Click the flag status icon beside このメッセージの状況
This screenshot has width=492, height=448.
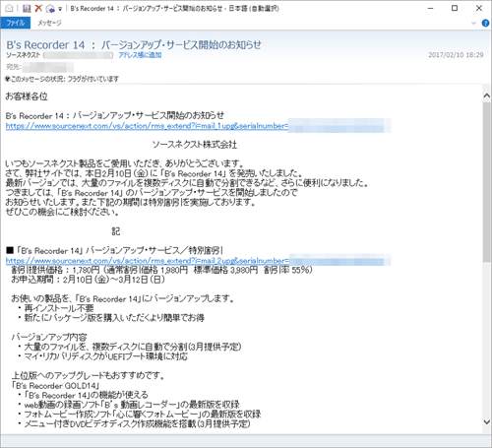(x=8, y=79)
